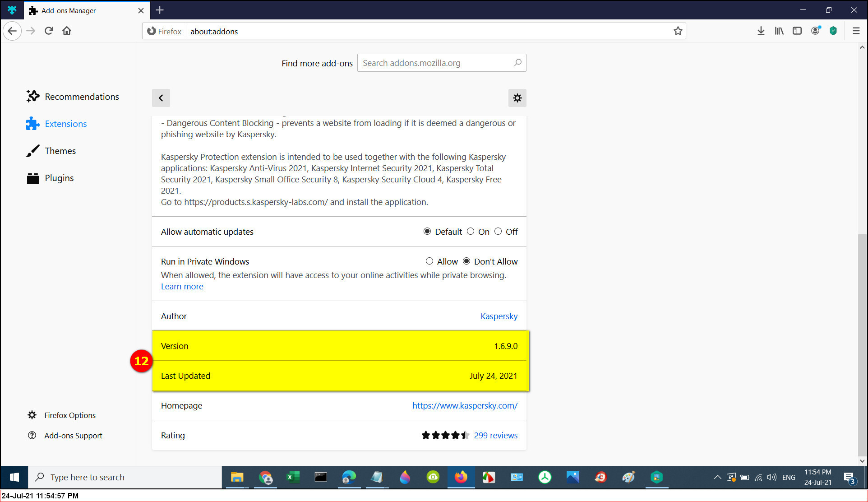Open the Photos app taskbar icon

(x=573, y=477)
